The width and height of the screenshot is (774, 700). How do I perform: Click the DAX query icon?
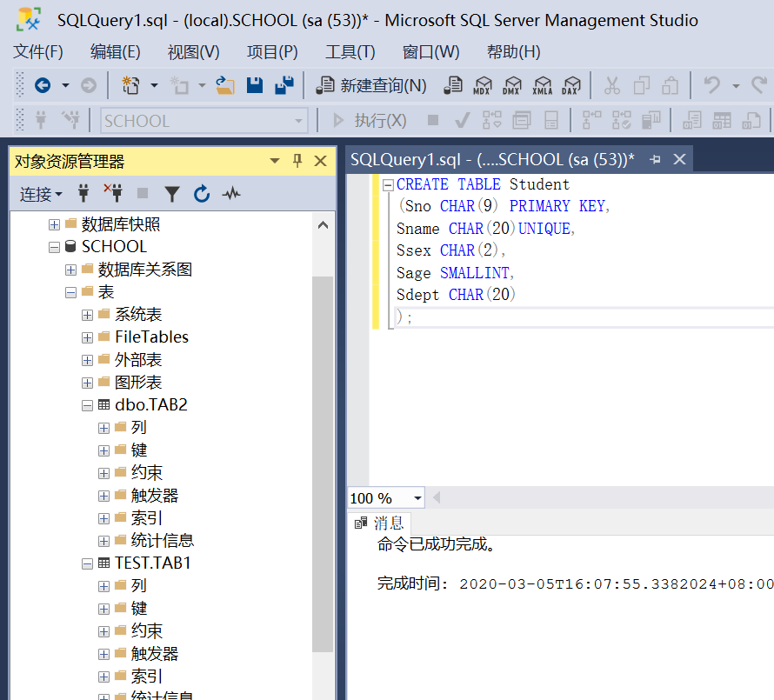click(x=571, y=85)
